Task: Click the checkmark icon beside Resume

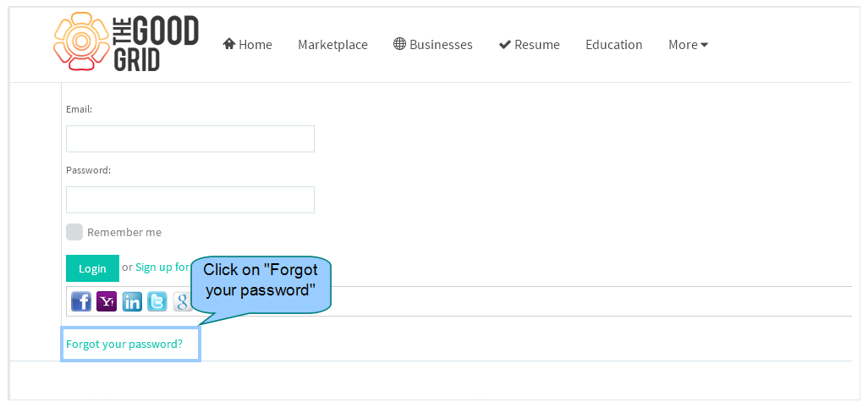Action: tap(505, 44)
